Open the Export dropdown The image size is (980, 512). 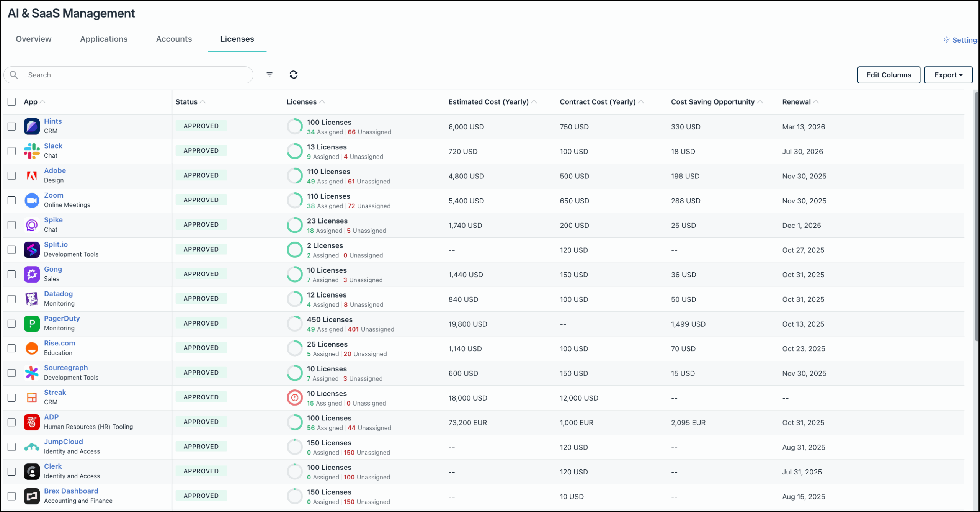[x=948, y=75]
